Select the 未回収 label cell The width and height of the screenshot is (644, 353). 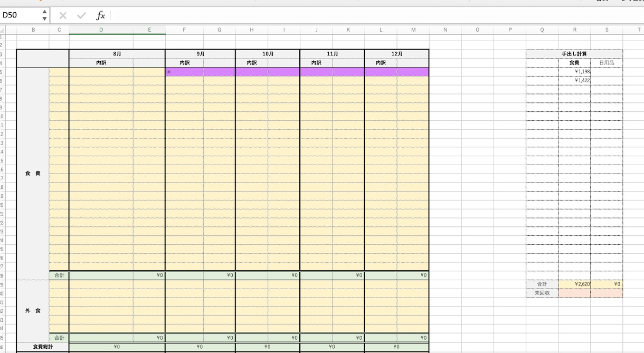542,293
